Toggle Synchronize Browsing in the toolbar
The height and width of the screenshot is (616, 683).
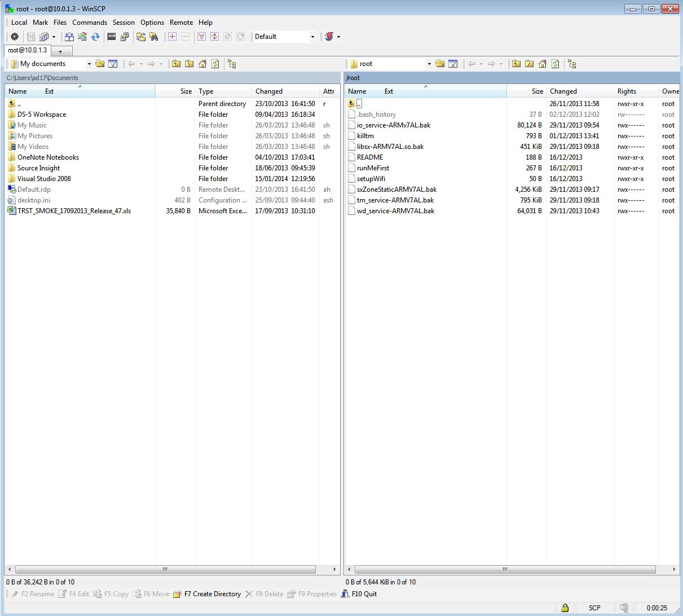pyautogui.click(x=140, y=37)
